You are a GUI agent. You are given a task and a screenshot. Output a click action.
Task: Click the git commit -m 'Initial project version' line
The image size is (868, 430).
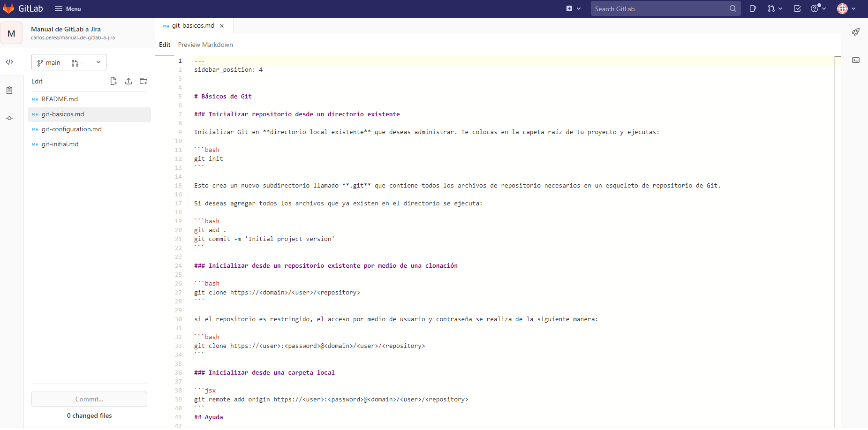tap(264, 239)
